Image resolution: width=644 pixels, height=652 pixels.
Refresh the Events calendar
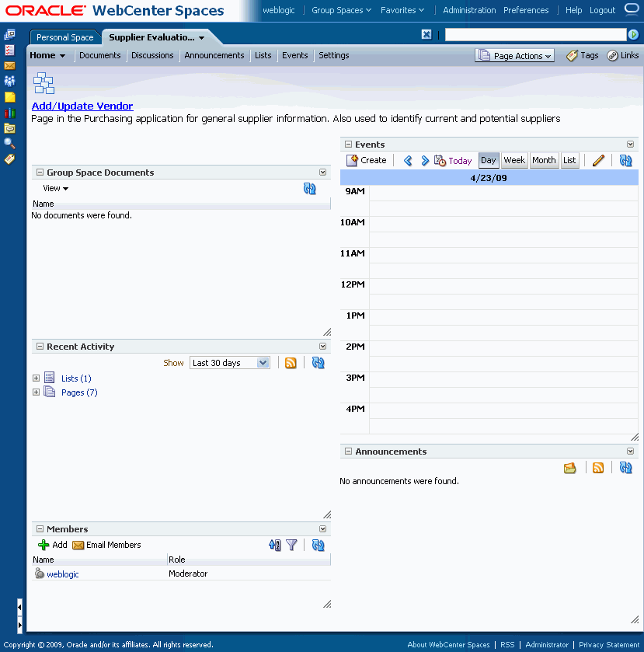click(x=625, y=161)
